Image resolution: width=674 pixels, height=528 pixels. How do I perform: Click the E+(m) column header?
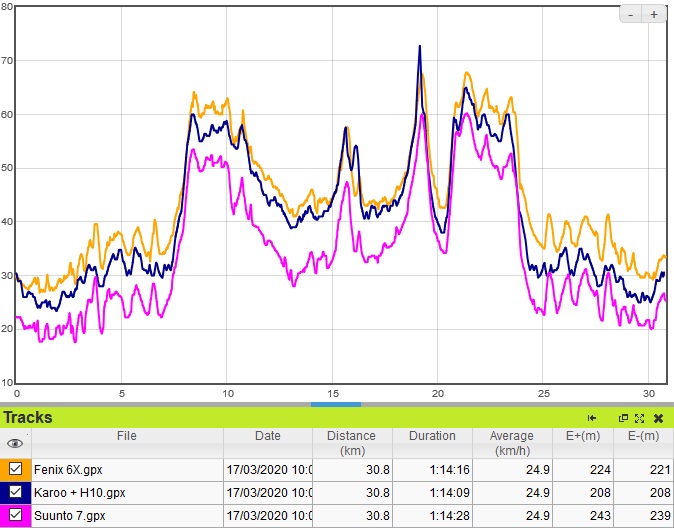pyautogui.click(x=582, y=436)
